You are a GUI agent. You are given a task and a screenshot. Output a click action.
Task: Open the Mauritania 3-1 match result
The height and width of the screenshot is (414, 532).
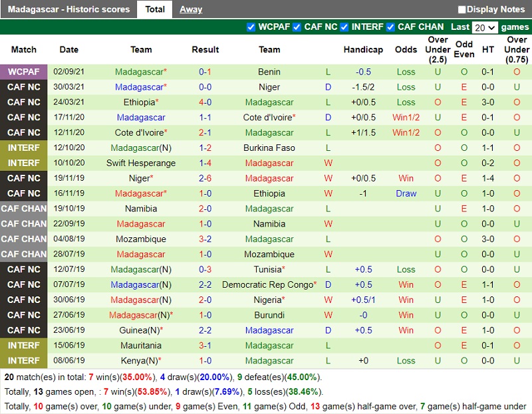(205, 346)
